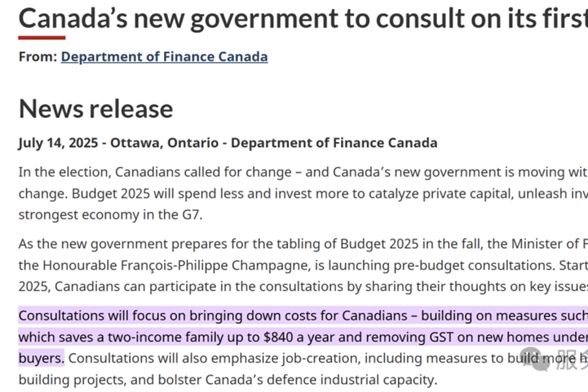
Task: Click the red accent bar under the title
Action: 42,37
